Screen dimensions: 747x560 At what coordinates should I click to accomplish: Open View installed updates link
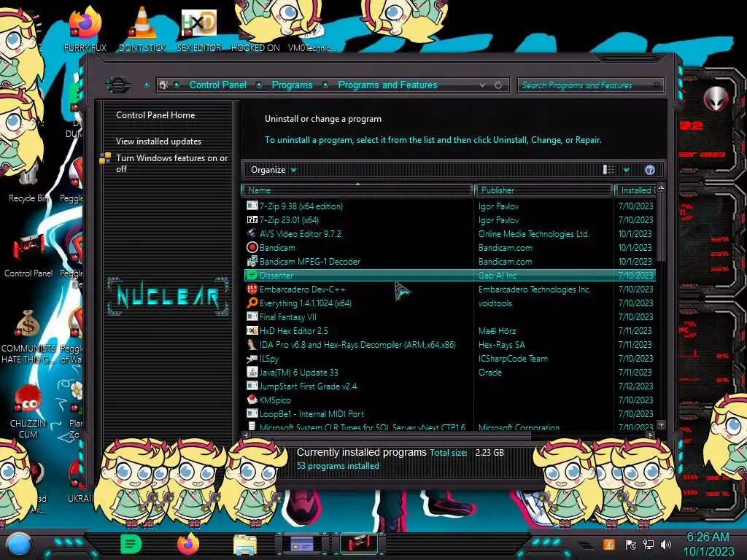[x=158, y=141]
